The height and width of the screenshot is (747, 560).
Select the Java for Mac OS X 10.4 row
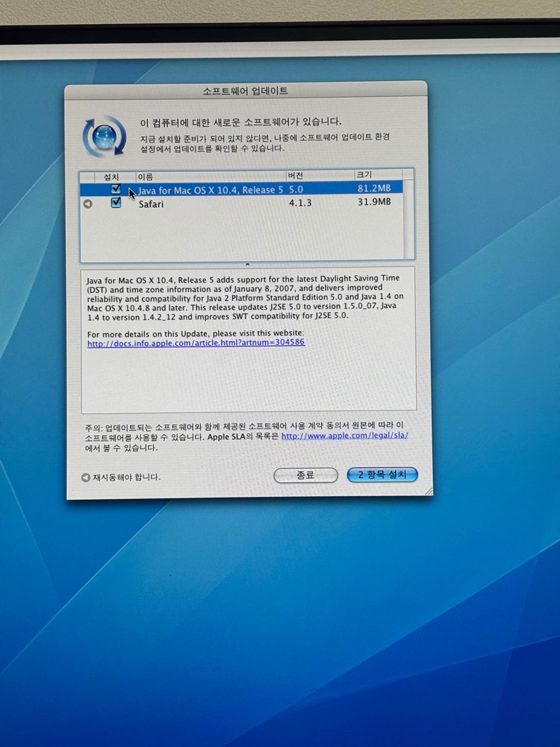pos(209,190)
